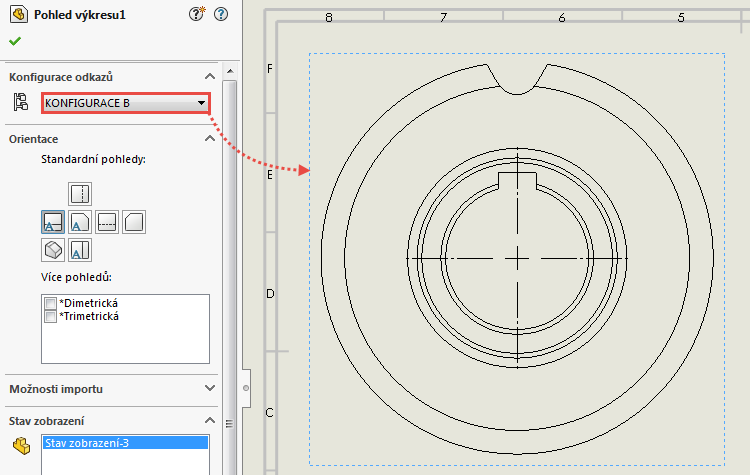This screenshot has height=475, width=750.
Task: Click the panel scrollbar up arrow
Action: [230, 71]
